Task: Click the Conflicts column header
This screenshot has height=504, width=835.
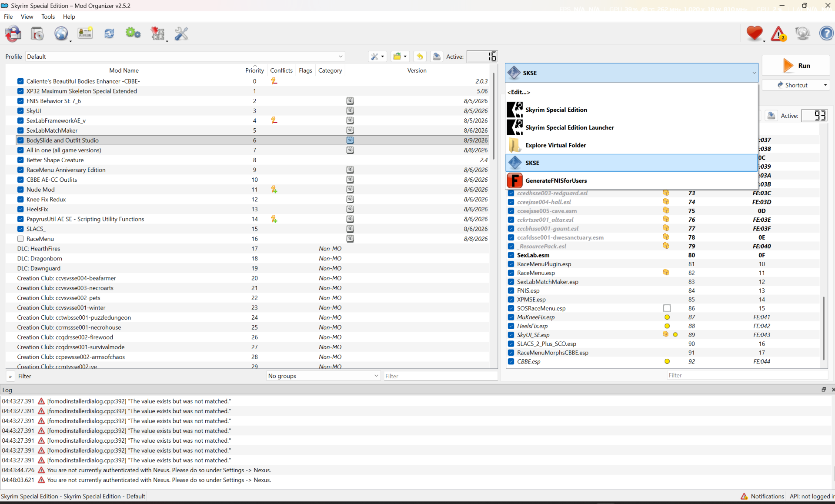Action: click(x=281, y=70)
